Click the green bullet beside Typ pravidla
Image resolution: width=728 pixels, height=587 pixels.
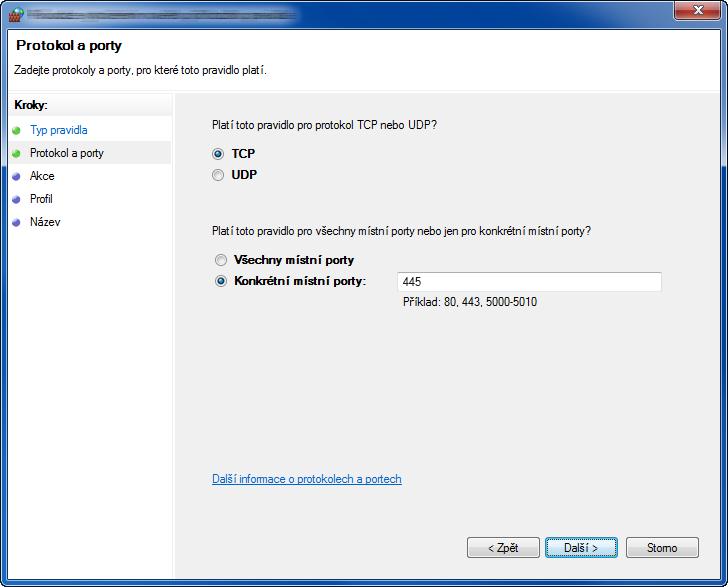[17, 130]
